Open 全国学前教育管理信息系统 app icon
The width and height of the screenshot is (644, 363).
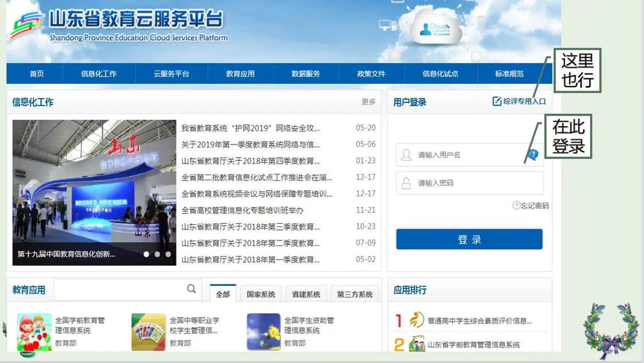point(34,332)
